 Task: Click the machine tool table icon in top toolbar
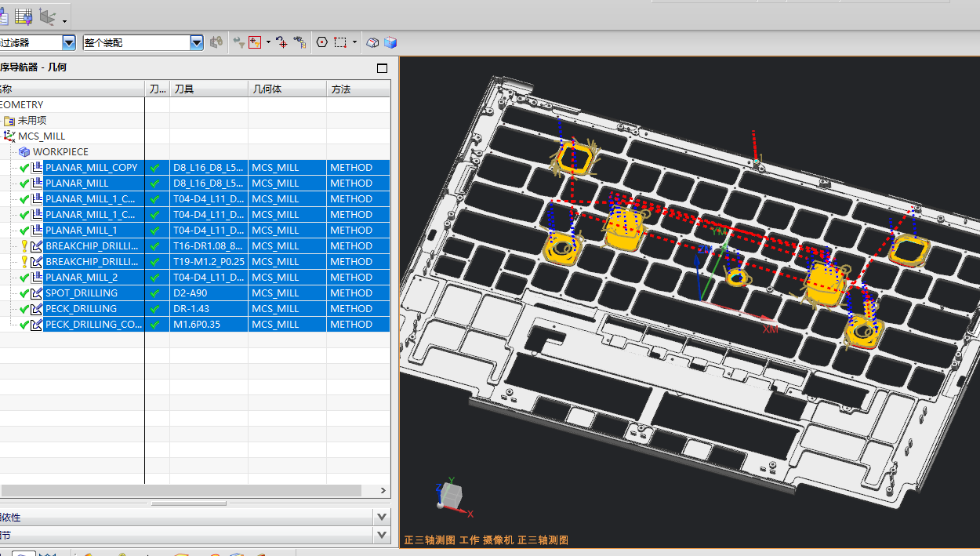pyautogui.click(x=24, y=15)
